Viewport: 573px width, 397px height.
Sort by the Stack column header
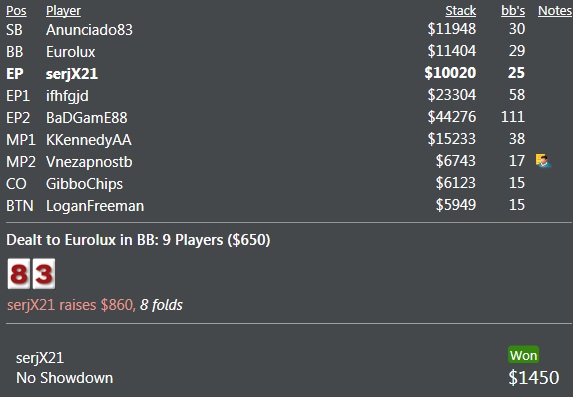pos(460,11)
